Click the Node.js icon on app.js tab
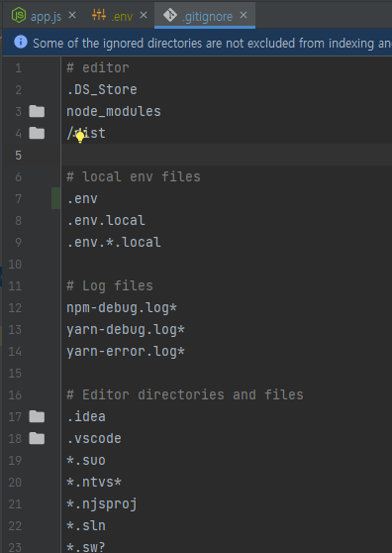This screenshot has height=553, width=392. 19,16
